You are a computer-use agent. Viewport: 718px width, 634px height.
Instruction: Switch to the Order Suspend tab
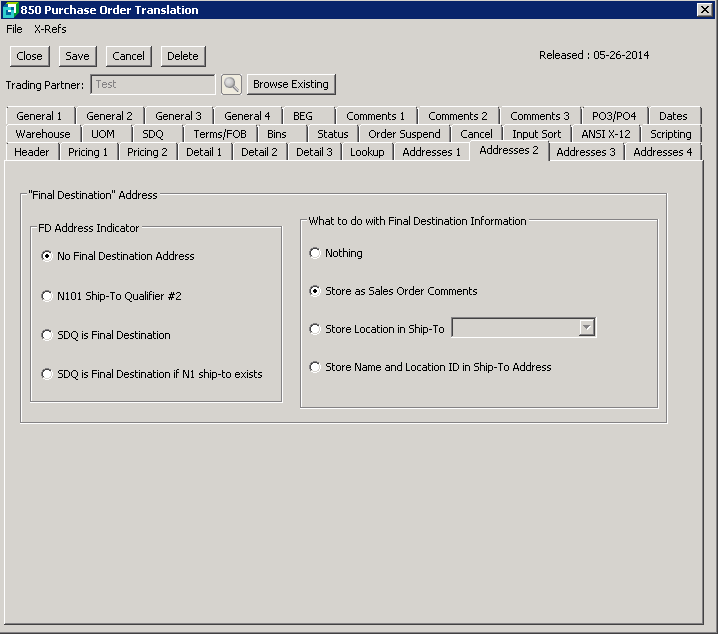[x=404, y=134]
